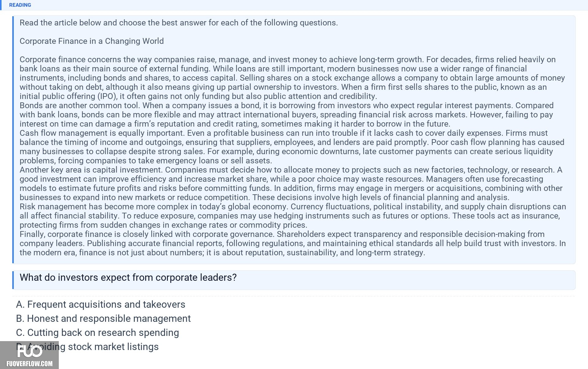588x369 pixels.
Task: Choose answer B. Honest and responsible management
Action: coord(103,318)
